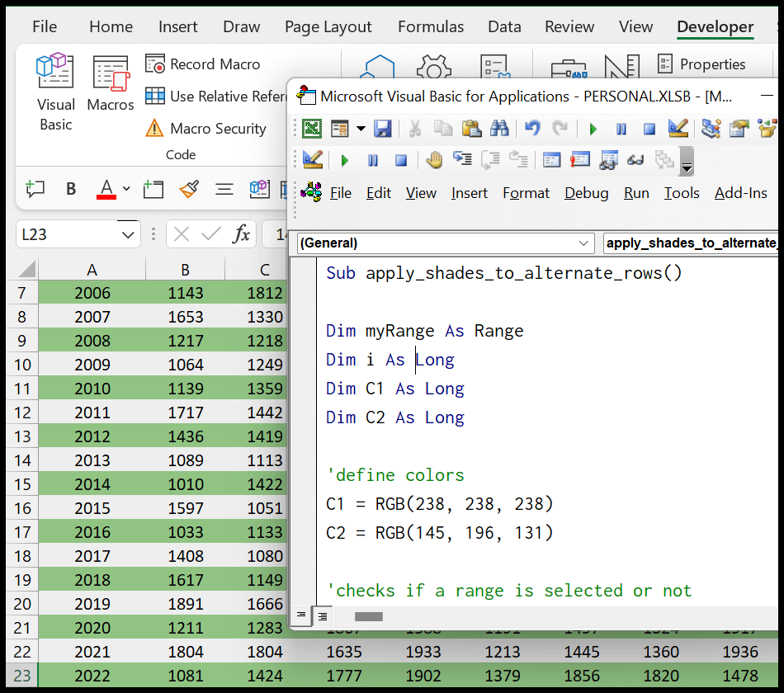Click the Insert UserForm icon in the VBA toolbar

click(340, 129)
